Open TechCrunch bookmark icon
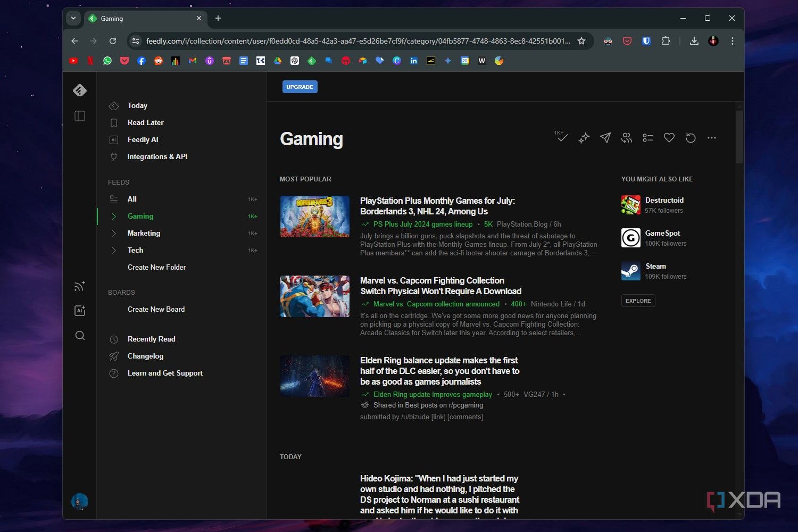The width and height of the screenshot is (798, 532). (261, 61)
